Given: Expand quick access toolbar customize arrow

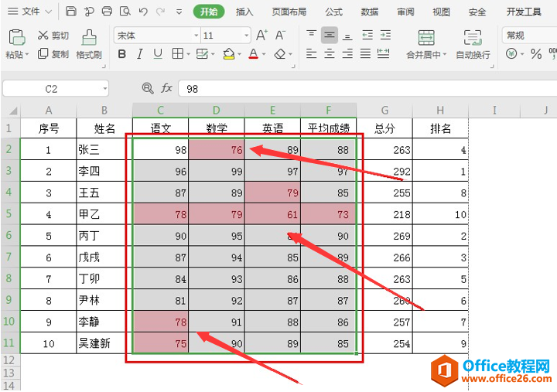Looking at the screenshot, I should tap(179, 12).
